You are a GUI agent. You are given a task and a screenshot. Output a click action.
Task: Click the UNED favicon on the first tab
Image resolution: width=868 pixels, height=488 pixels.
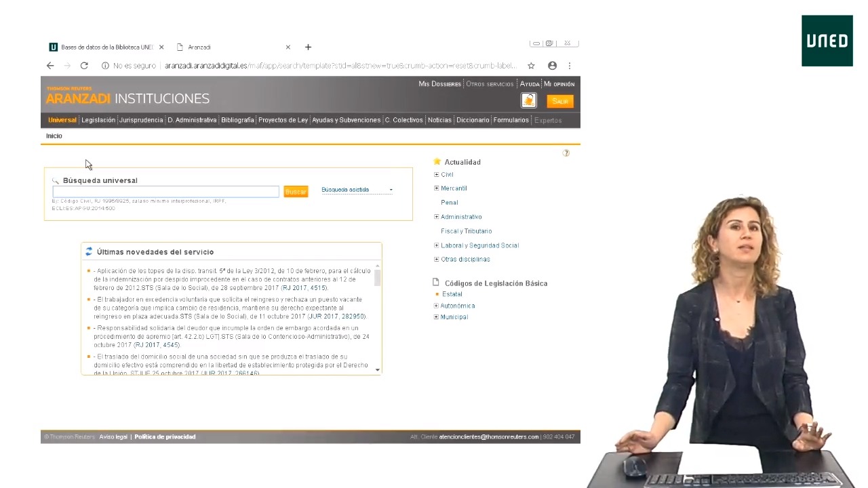point(53,47)
